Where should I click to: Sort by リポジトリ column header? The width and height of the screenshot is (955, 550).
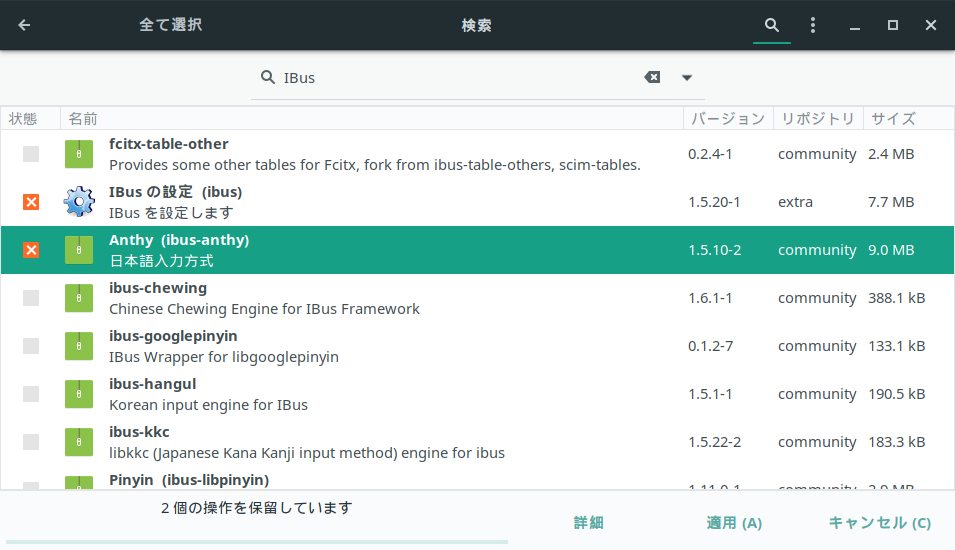point(818,118)
